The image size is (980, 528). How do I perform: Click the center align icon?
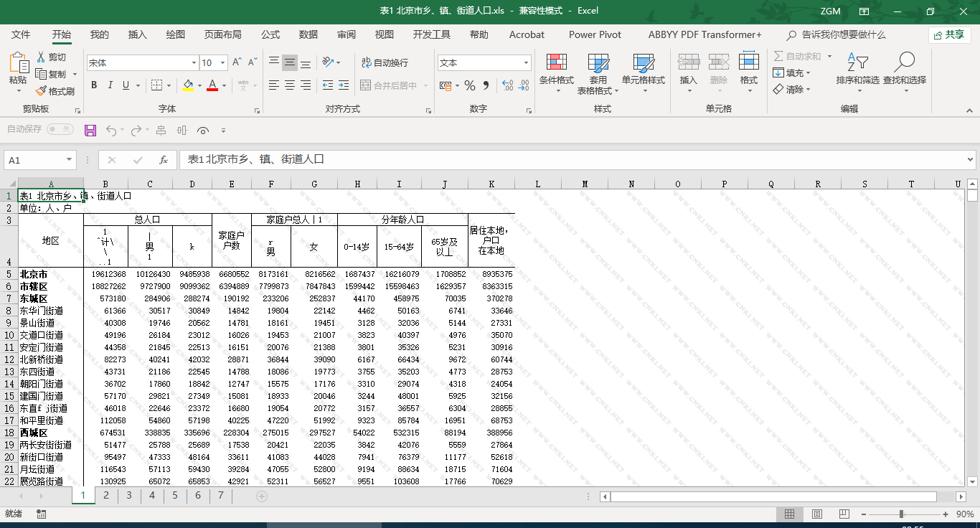coord(290,85)
